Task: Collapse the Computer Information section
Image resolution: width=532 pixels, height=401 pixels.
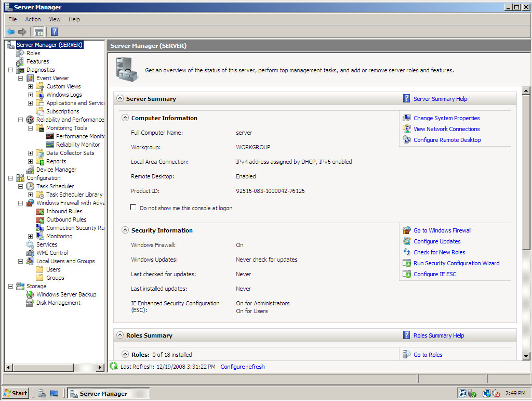Action: click(125, 118)
